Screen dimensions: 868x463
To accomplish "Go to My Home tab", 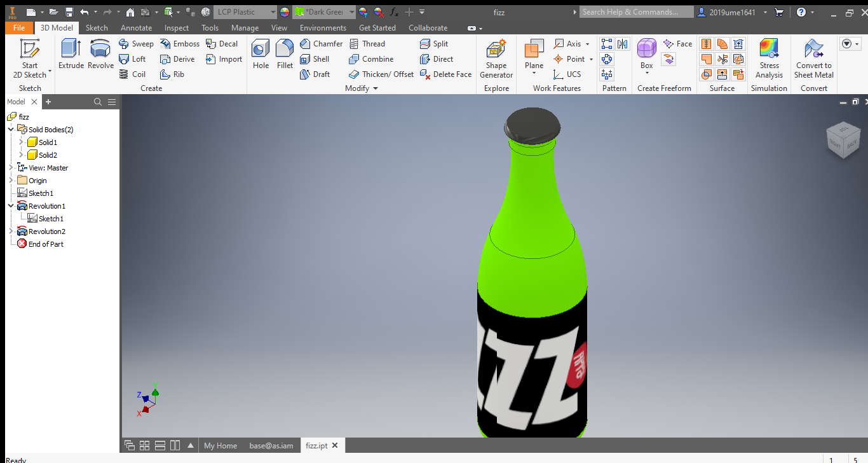I will pyautogui.click(x=220, y=446).
